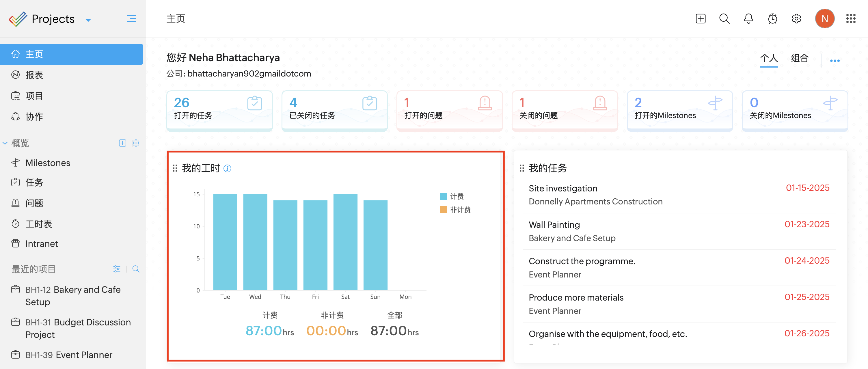Image resolution: width=868 pixels, height=369 pixels.
Task: Toggle the sidebar collapse hamburger icon
Action: click(x=131, y=18)
